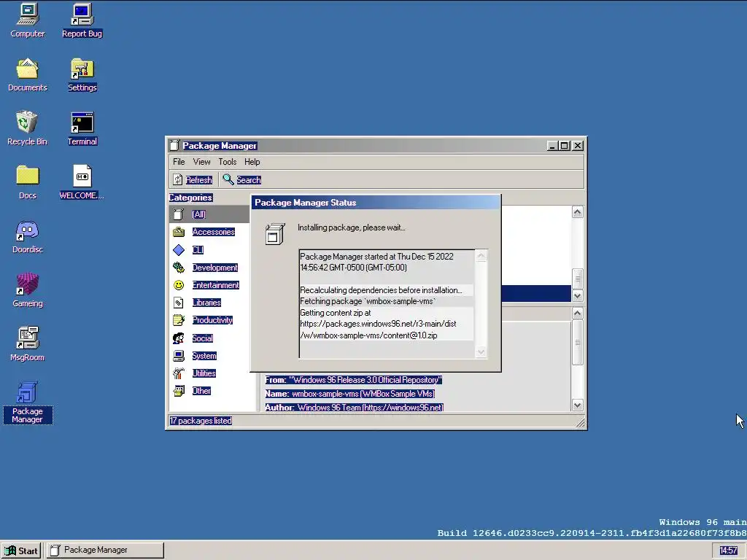The image size is (747, 560).
Task: Click the 'From: Windows 96 Release 3.0' line
Action: pos(354,380)
